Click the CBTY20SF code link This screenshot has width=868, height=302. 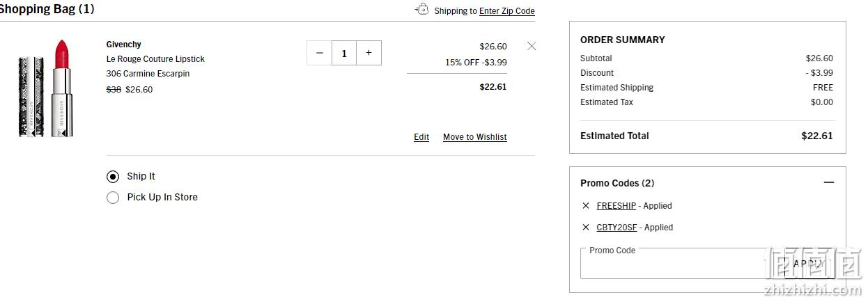coord(617,228)
